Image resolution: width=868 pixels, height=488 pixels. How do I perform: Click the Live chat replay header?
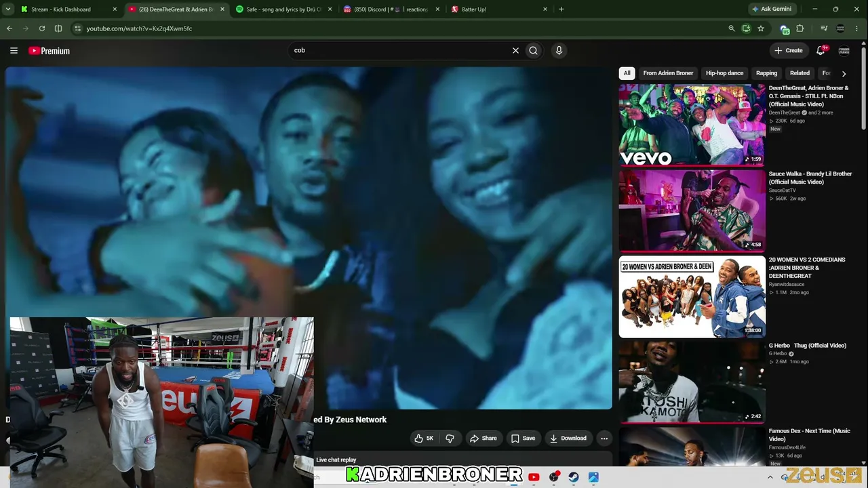(336, 460)
